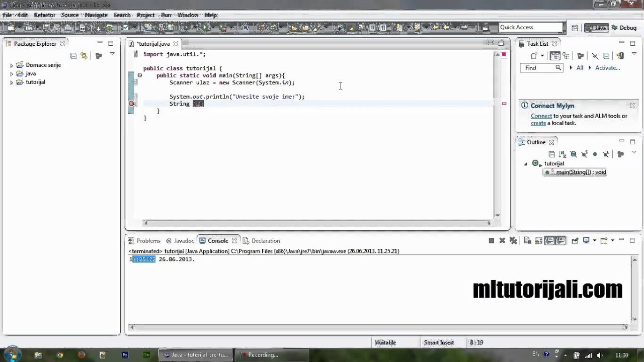This screenshot has height=362, width=644.
Task: Click Remove All Terminated Launches in Console
Action: [x=513, y=240]
